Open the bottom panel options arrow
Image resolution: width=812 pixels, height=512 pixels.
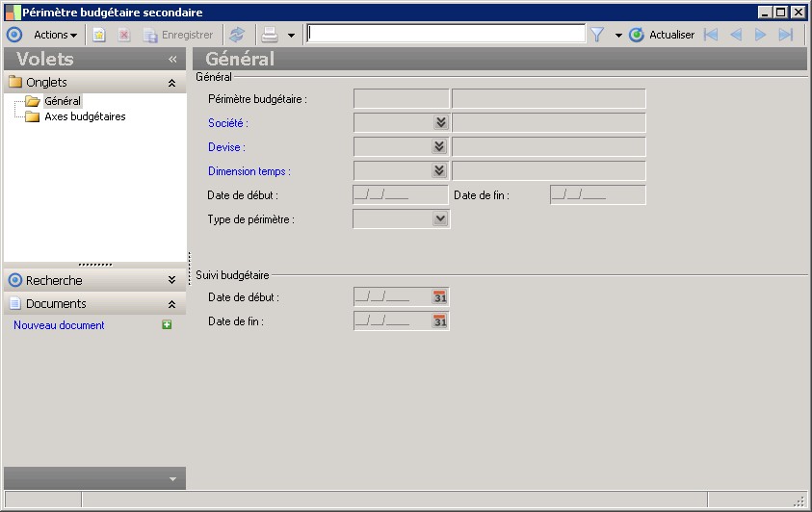point(173,479)
